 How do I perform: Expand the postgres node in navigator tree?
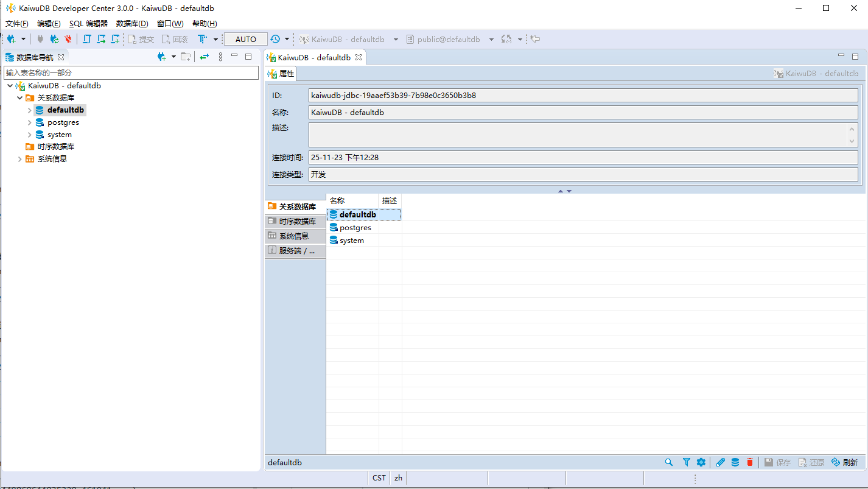click(x=29, y=122)
